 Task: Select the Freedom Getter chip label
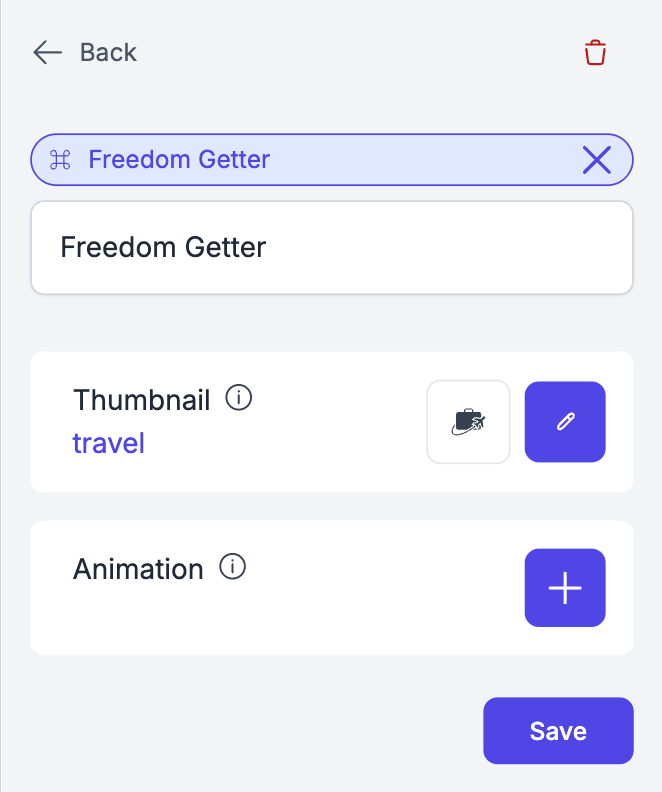[179, 160]
